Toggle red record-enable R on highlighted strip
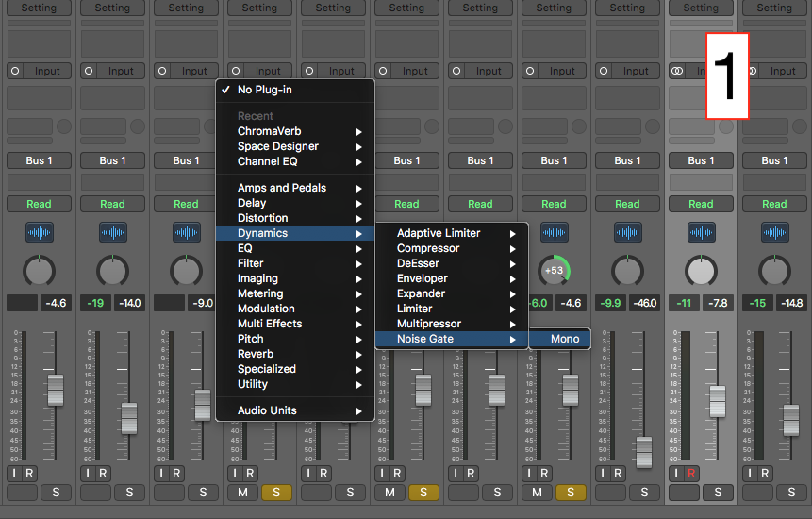Viewport: 812px width, 519px height. 691,474
